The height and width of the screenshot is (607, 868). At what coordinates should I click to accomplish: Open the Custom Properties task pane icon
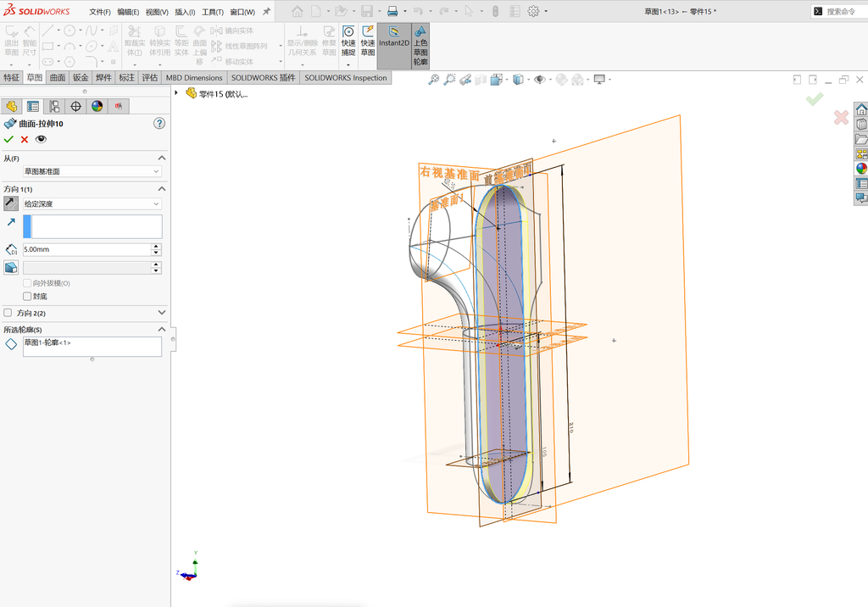point(861,183)
